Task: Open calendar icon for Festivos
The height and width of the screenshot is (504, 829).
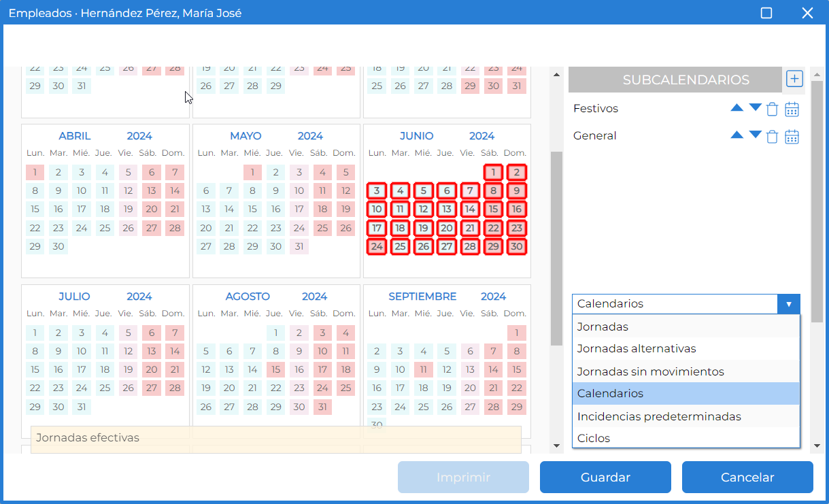Action: 792,109
